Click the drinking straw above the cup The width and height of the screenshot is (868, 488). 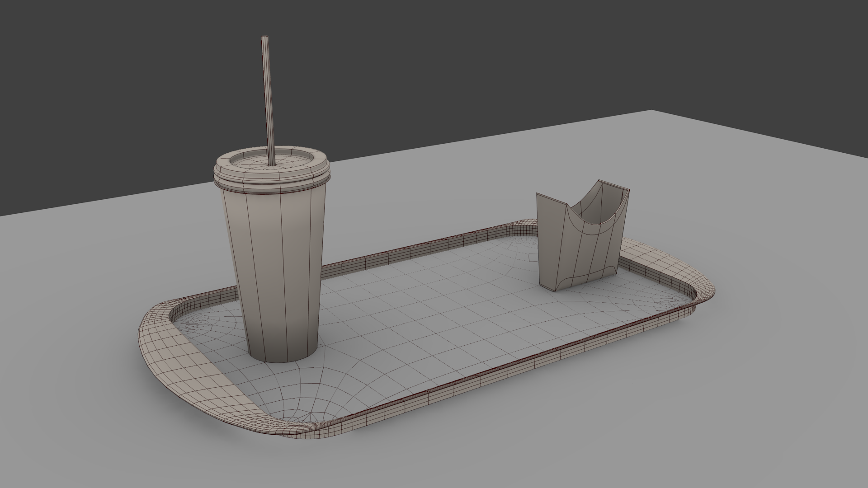pos(268,99)
